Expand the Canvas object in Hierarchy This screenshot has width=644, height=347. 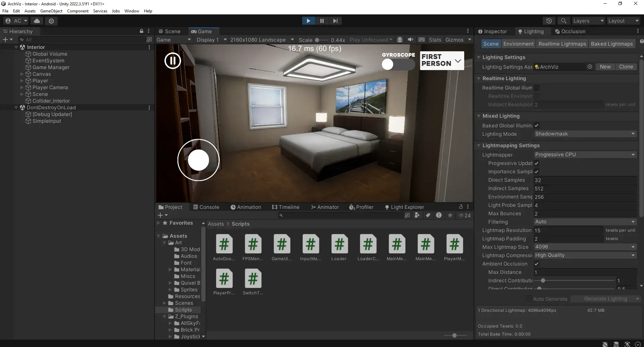(22, 74)
